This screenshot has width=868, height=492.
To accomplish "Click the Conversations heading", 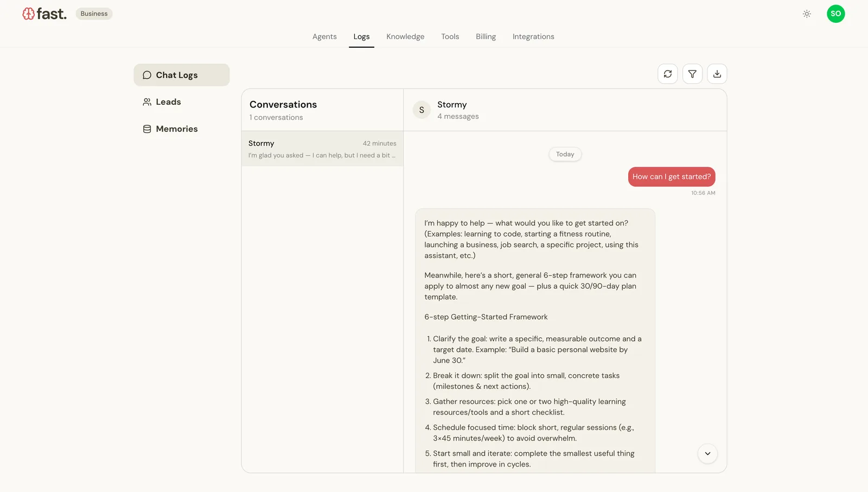I will 283,104.
